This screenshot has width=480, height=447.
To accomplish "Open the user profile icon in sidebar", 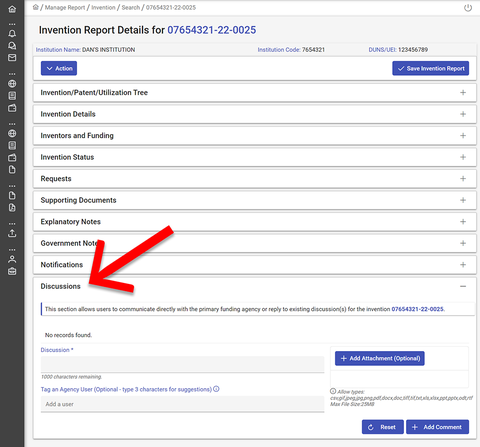I will point(12,259).
